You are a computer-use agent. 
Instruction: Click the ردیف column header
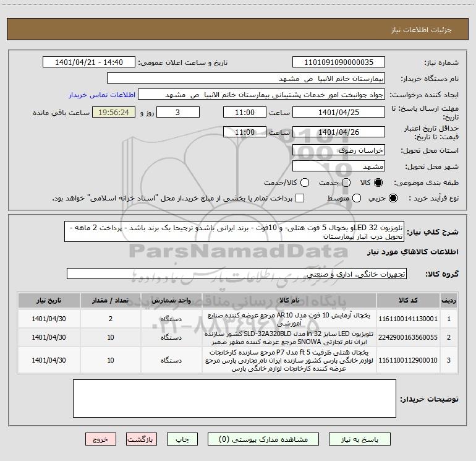(x=449, y=300)
